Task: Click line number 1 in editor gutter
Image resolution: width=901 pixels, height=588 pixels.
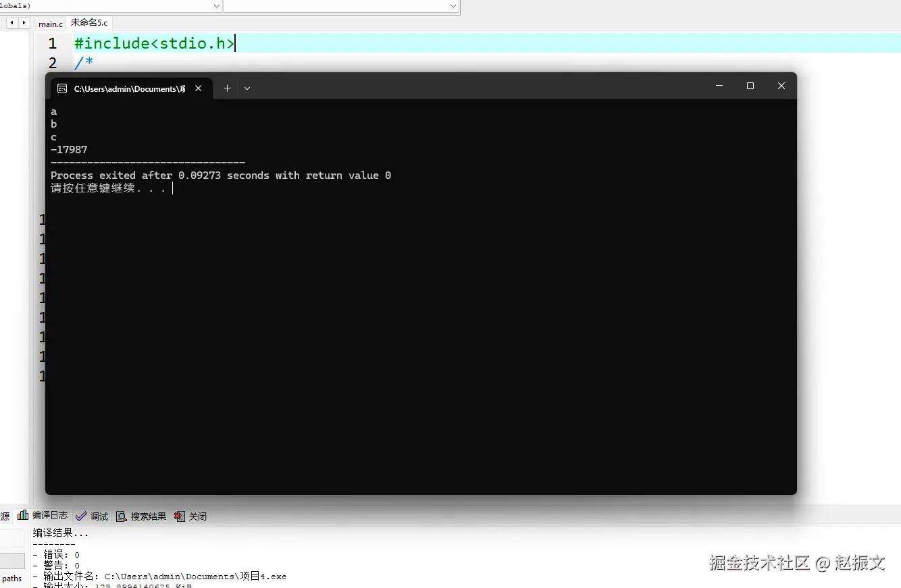Action: [53, 43]
